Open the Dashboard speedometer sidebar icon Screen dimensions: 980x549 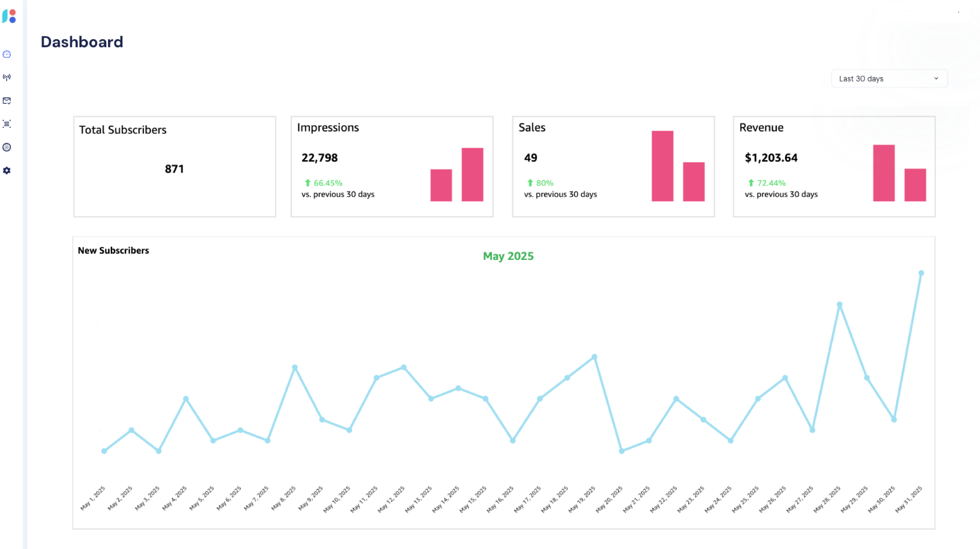click(x=7, y=54)
